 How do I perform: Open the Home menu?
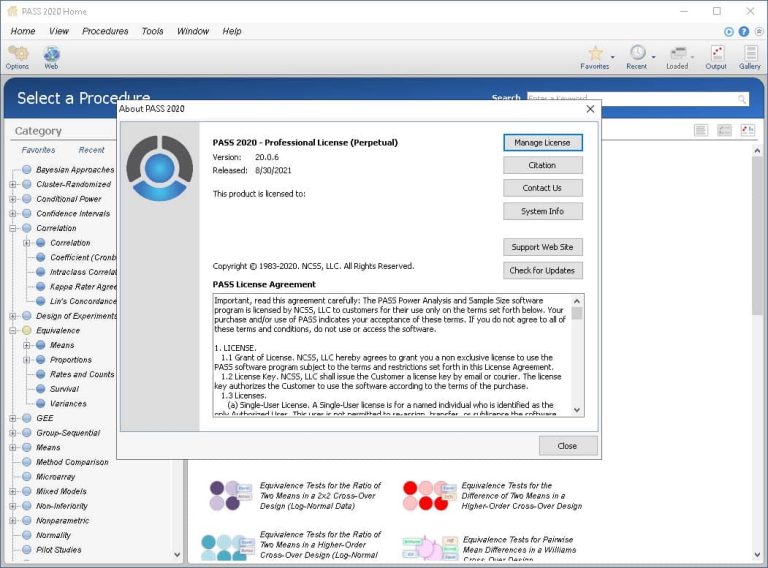point(23,31)
